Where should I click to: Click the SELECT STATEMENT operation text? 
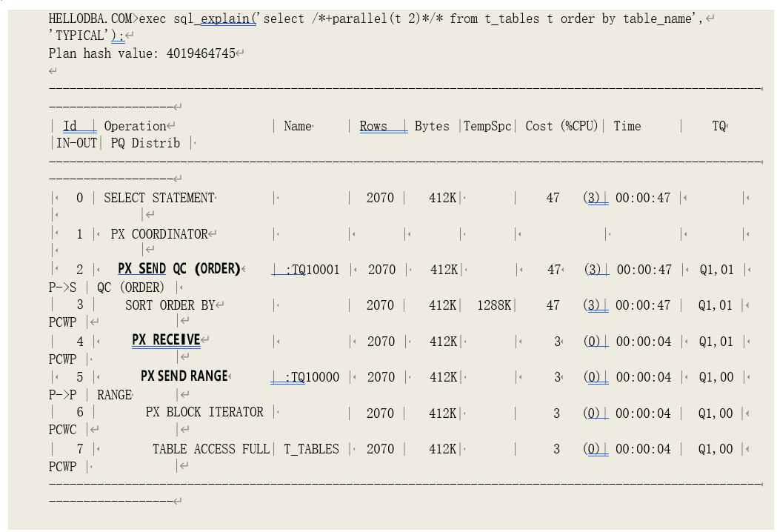tap(159, 198)
